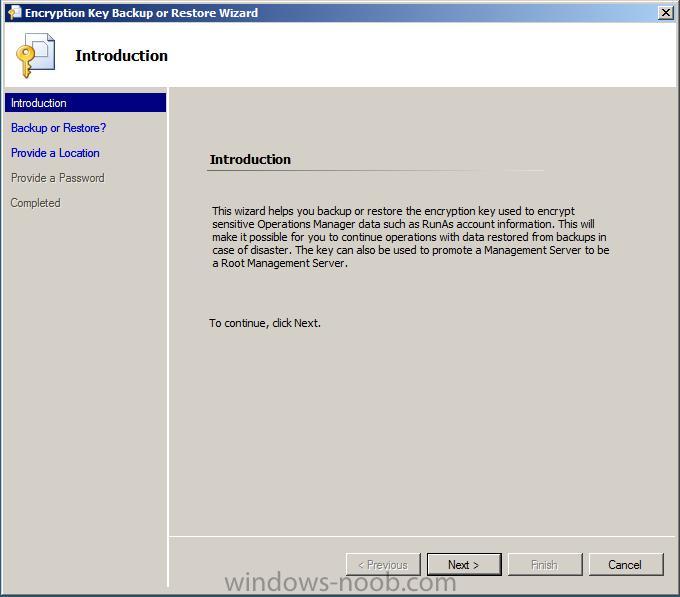Go to the 'Provide a Location' step
This screenshot has width=680, height=597.
(56, 153)
